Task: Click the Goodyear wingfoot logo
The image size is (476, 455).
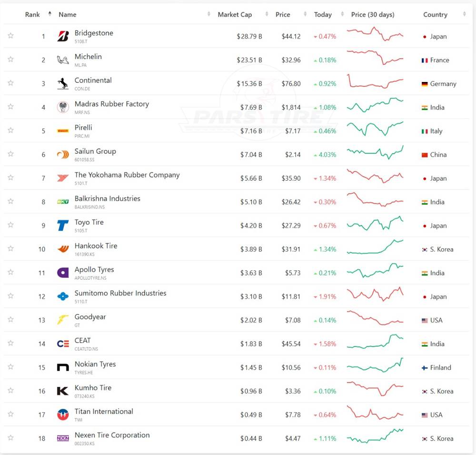Action: point(63,320)
